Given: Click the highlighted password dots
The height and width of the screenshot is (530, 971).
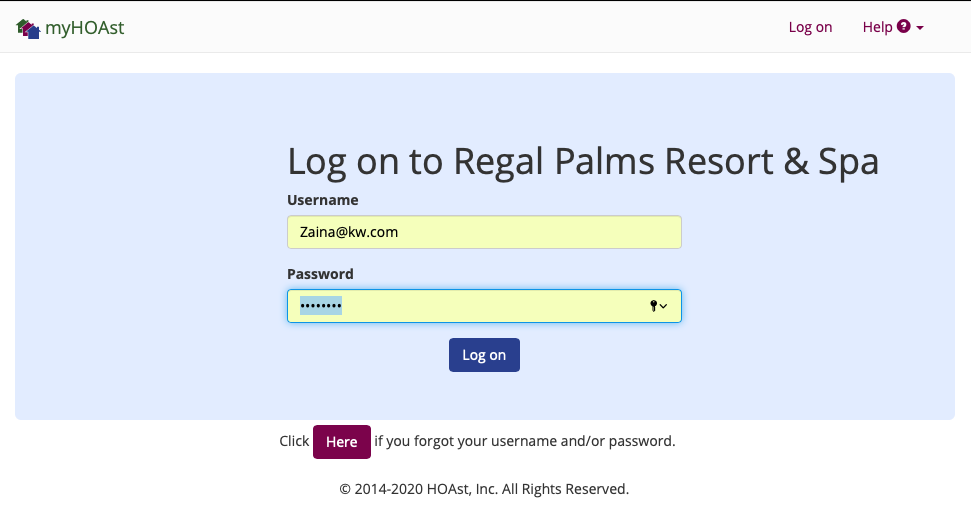Looking at the screenshot, I should point(321,306).
